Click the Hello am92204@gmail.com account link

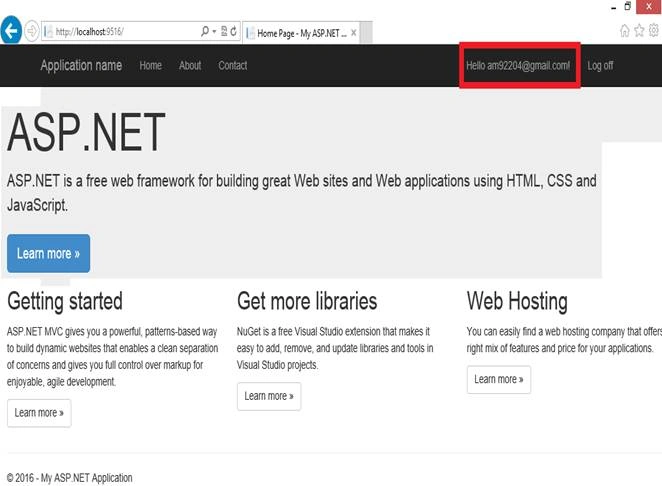(x=518, y=65)
